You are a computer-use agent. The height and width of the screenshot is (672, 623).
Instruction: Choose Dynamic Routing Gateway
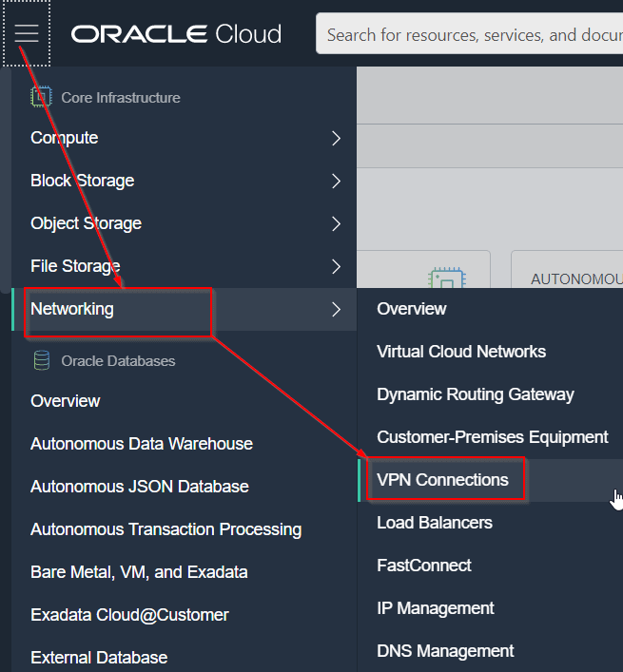476,394
